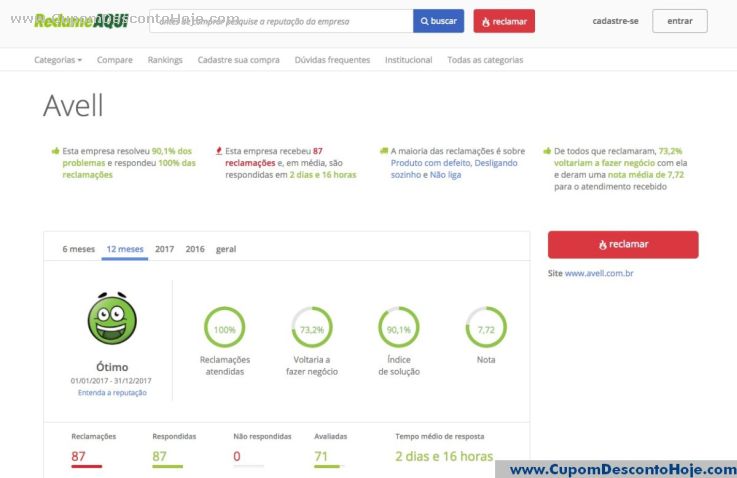Click the icon beside 'A maioria das reclamações'

pyautogui.click(x=384, y=151)
